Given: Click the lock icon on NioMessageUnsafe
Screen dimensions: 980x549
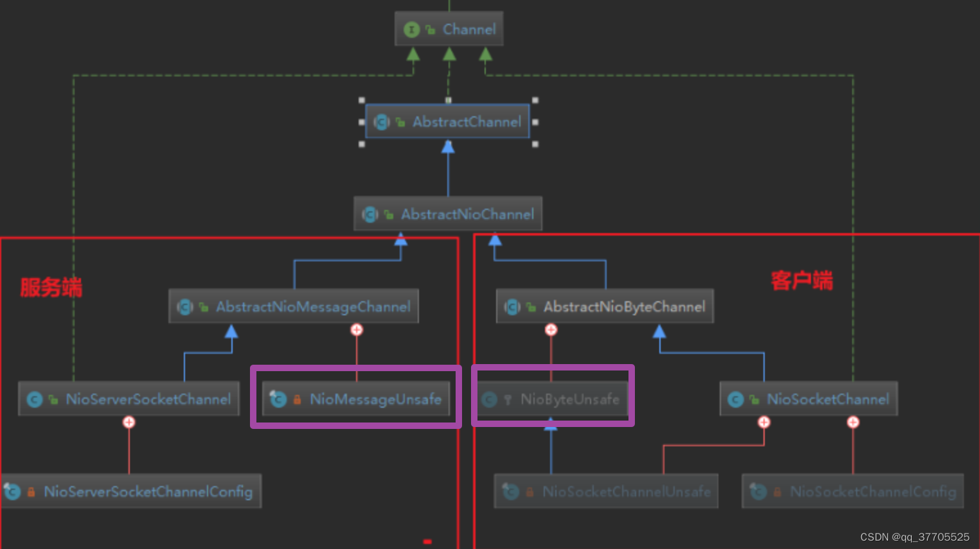Looking at the screenshot, I should point(297,399).
